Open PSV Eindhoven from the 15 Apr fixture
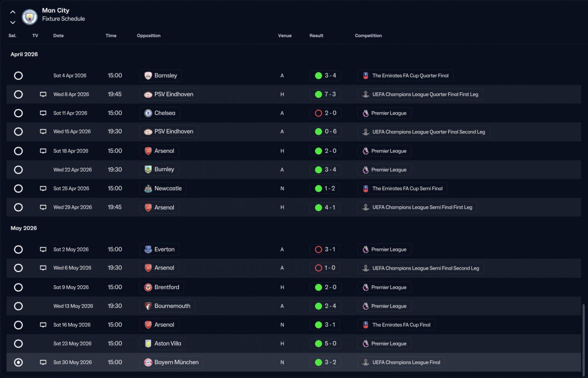 pyautogui.click(x=169, y=132)
